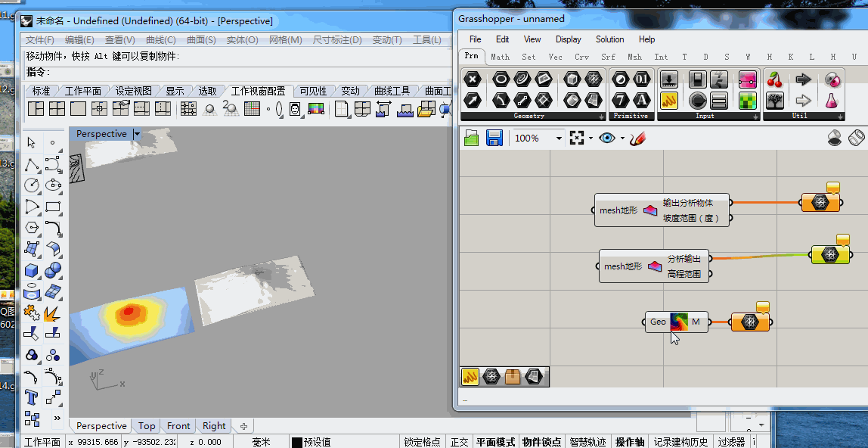Image resolution: width=868 pixels, height=448 pixels.
Task: Select Rhino's polyline tool
Action: [32, 164]
